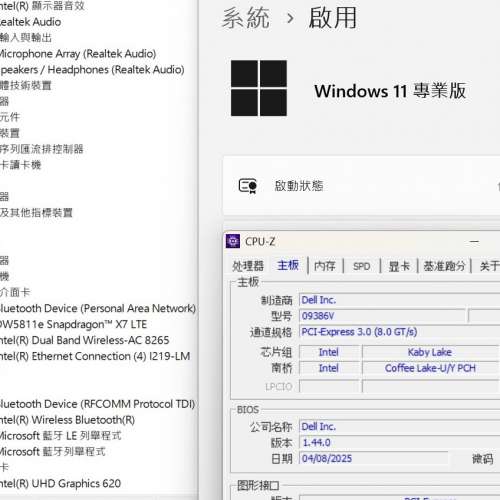Click the BIOS company name Dell Inc. field

[x=399, y=427]
